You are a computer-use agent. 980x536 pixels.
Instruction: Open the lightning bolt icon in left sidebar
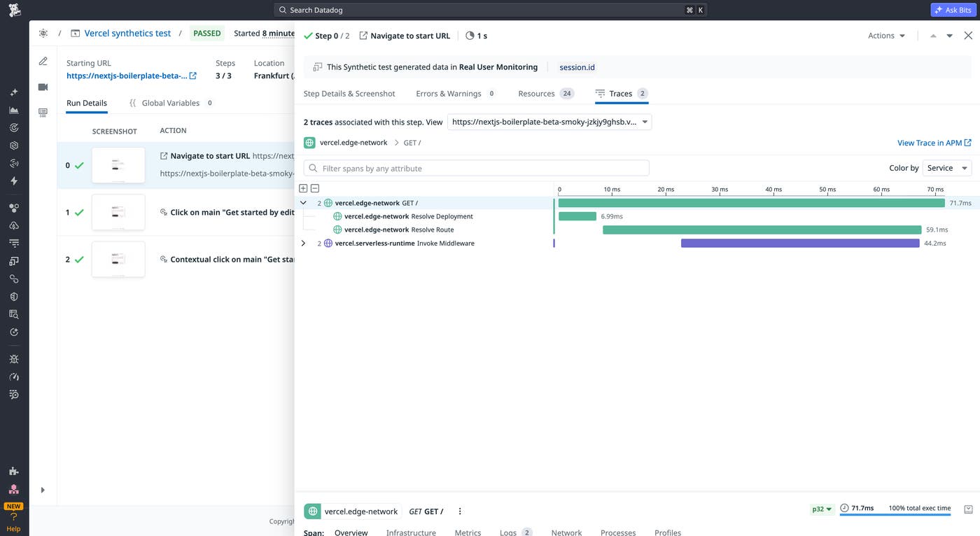click(x=14, y=181)
